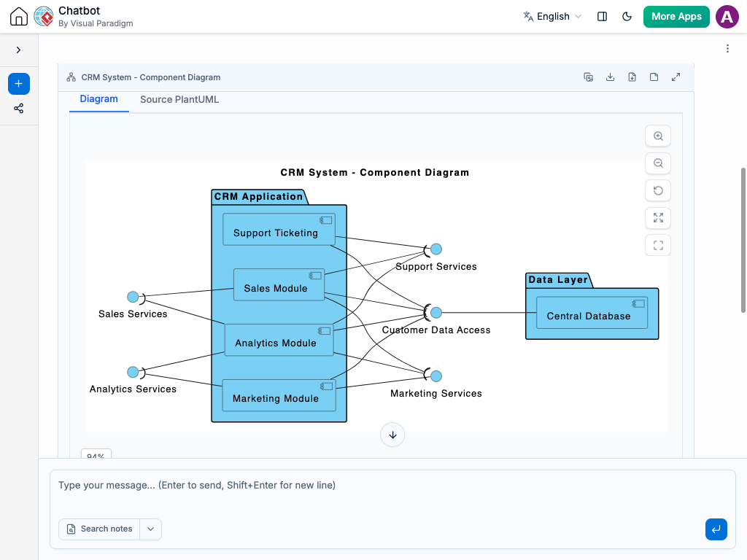Reset the diagram view rotation icon

(x=658, y=190)
